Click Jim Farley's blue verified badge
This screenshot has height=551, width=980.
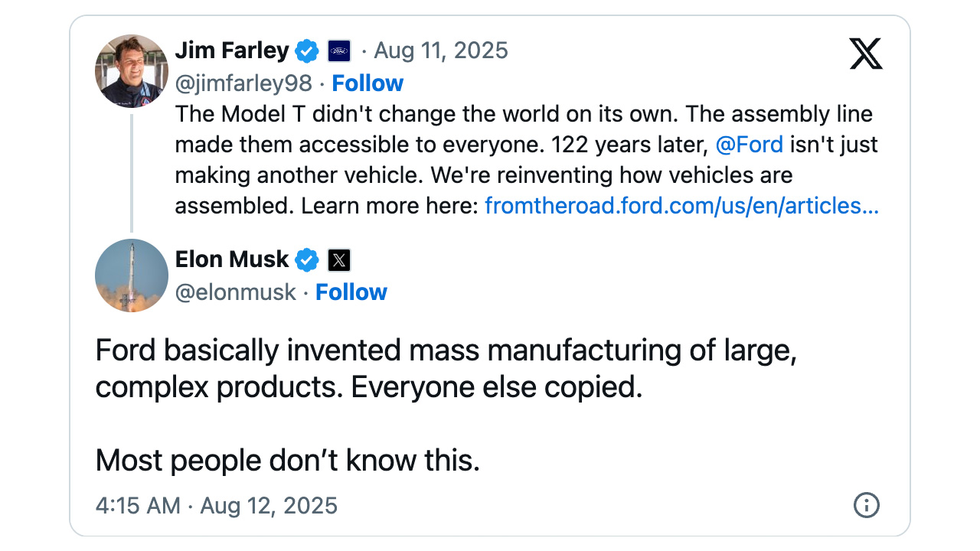click(307, 51)
